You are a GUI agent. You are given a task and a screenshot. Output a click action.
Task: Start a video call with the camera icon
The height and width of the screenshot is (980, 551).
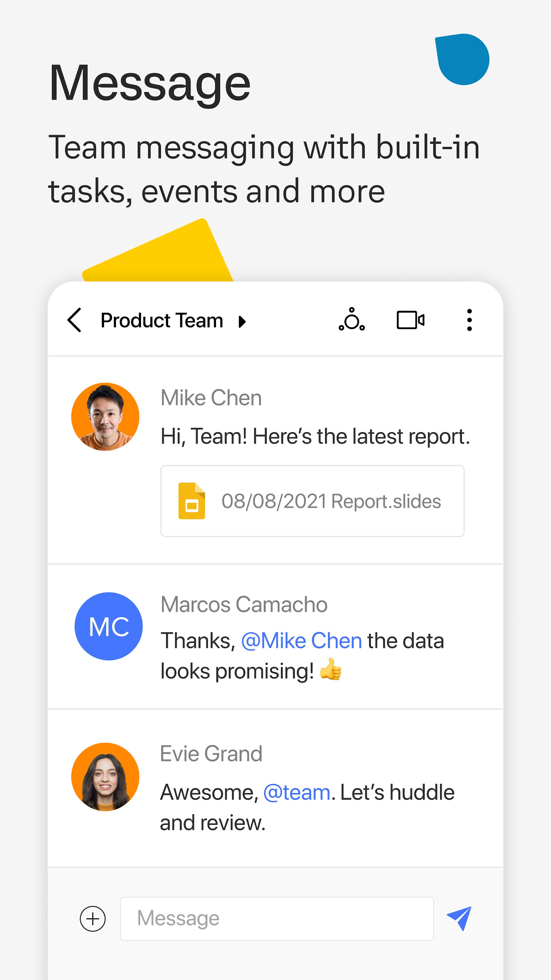(x=410, y=320)
